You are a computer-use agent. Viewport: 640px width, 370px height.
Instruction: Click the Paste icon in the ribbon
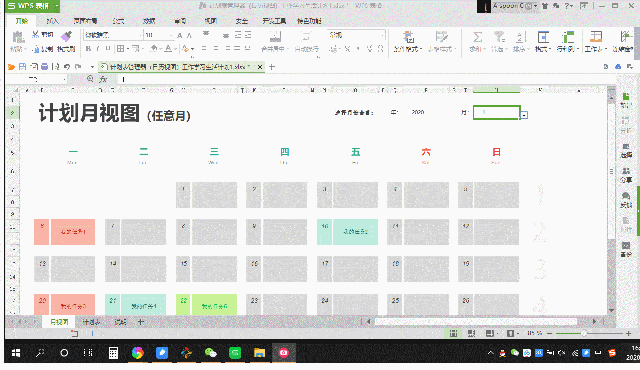pos(18,38)
